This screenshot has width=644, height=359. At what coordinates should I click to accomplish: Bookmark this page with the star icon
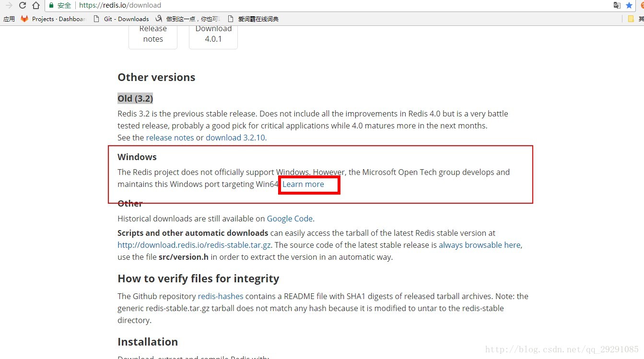point(629,5)
